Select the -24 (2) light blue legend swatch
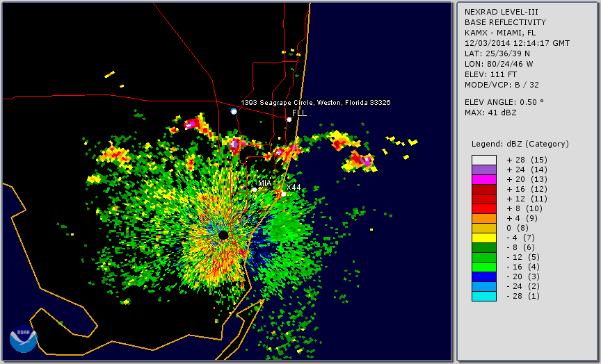 (x=484, y=287)
